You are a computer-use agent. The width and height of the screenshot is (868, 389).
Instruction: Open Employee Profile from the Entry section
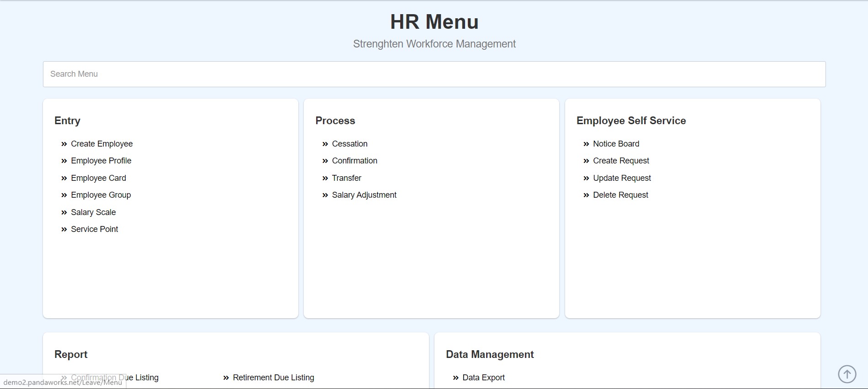(x=101, y=161)
